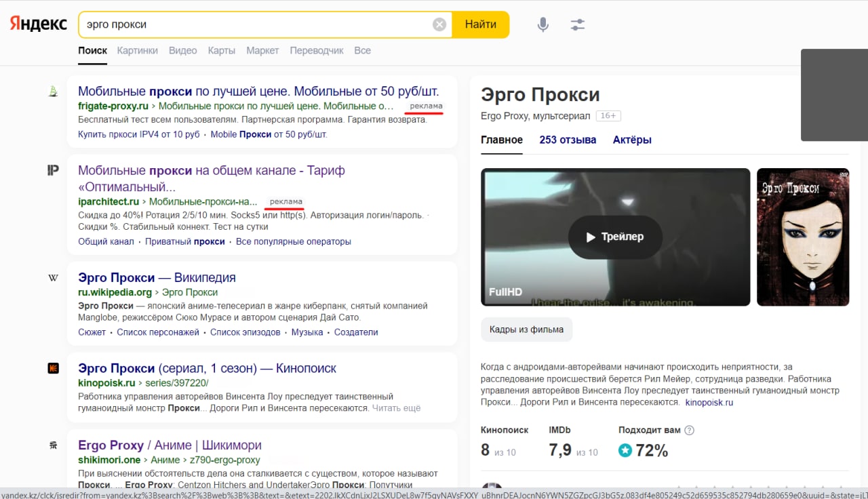The image size is (868, 499).
Task: Open Купить прокси IPV4 от 10 руб sitelink
Action: pos(139,134)
